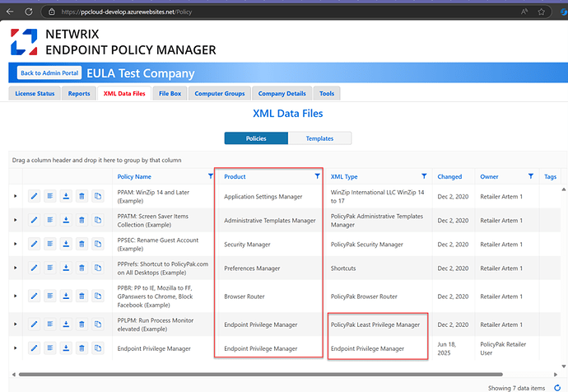
Task: Open the filter on Policy Name column
Action: point(211,176)
